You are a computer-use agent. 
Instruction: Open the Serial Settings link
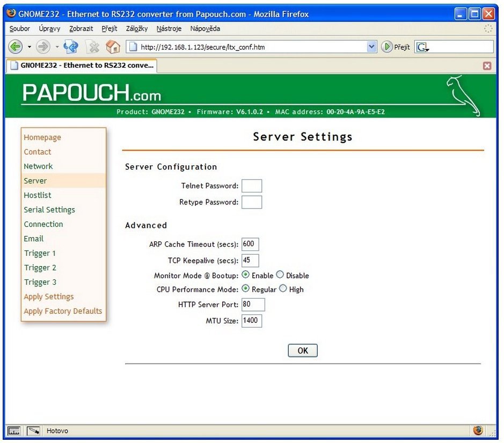click(49, 210)
